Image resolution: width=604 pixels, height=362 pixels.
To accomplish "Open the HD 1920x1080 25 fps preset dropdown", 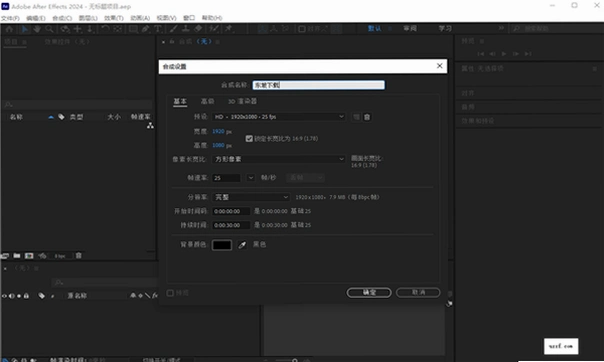I will point(279,117).
